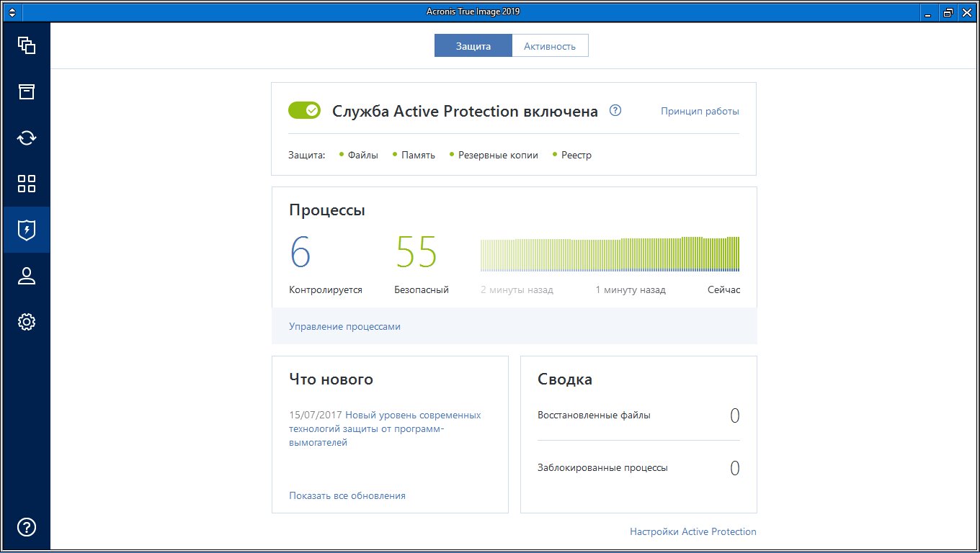Open the Backup section in sidebar
Viewport: 980px width, 553px height.
pos(27,46)
